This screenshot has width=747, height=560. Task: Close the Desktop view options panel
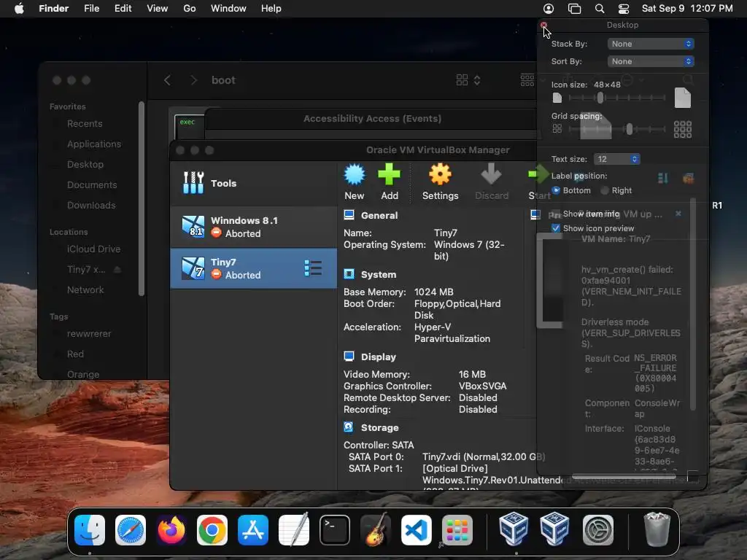[543, 25]
